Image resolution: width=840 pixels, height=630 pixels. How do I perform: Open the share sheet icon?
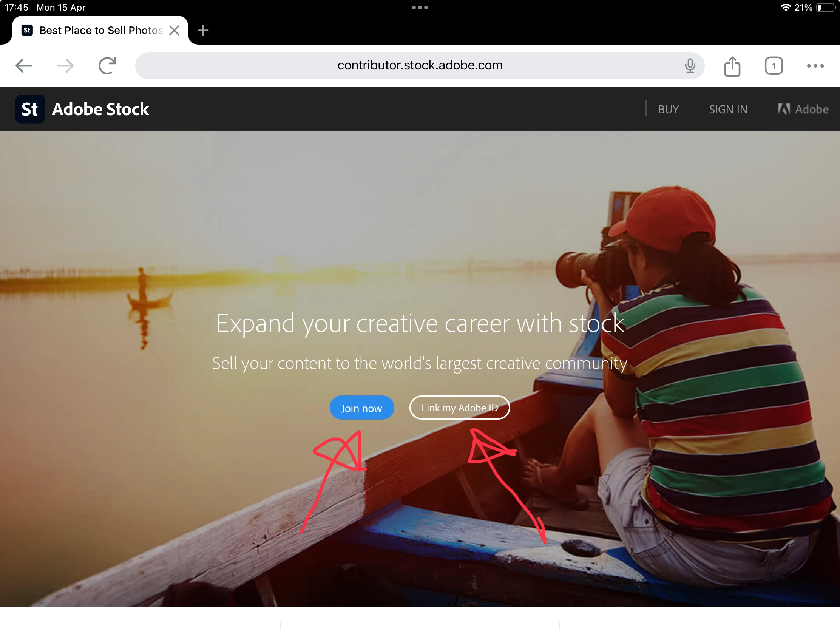pos(732,66)
